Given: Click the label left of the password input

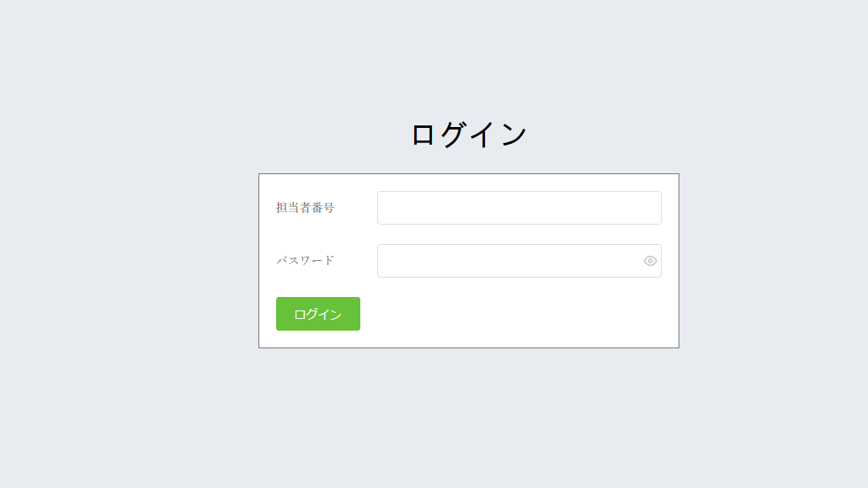Looking at the screenshot, I should coord(305,261).
